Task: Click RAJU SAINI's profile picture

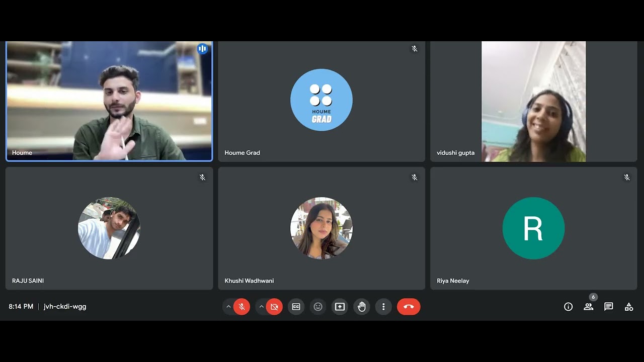Action: point(109,228)
